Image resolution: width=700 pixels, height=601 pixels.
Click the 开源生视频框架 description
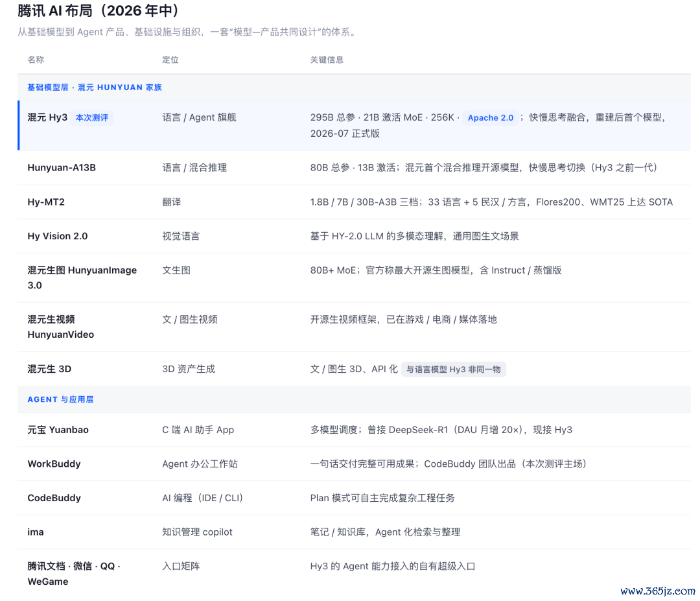pos(404,319)
